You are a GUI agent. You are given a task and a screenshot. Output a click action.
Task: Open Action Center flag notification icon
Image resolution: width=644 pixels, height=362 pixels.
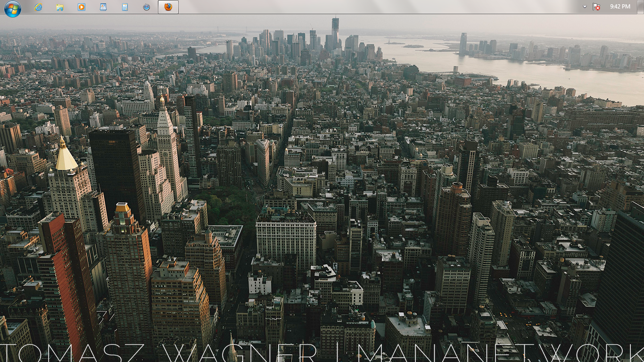tap(596, 7)
